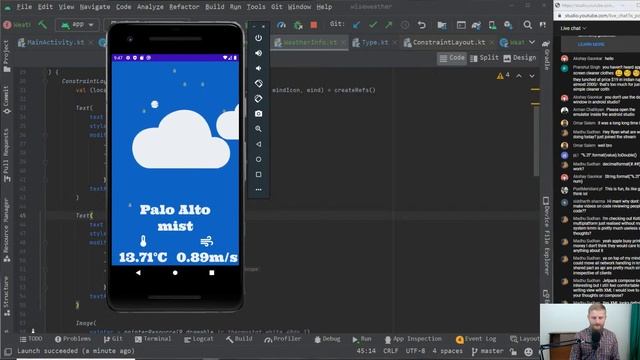
Task: Open the File menu
Action: pyautogui.click(x=24, y=7)
